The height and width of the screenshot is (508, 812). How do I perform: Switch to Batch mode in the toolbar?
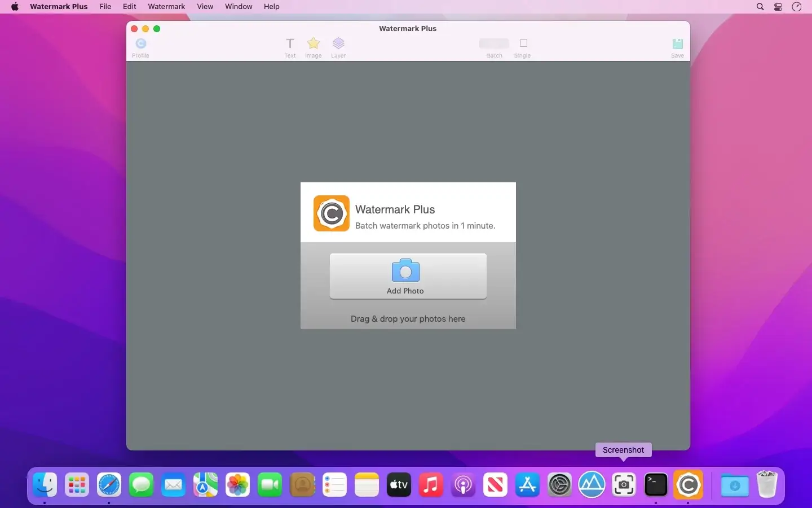tap(494, 47)
